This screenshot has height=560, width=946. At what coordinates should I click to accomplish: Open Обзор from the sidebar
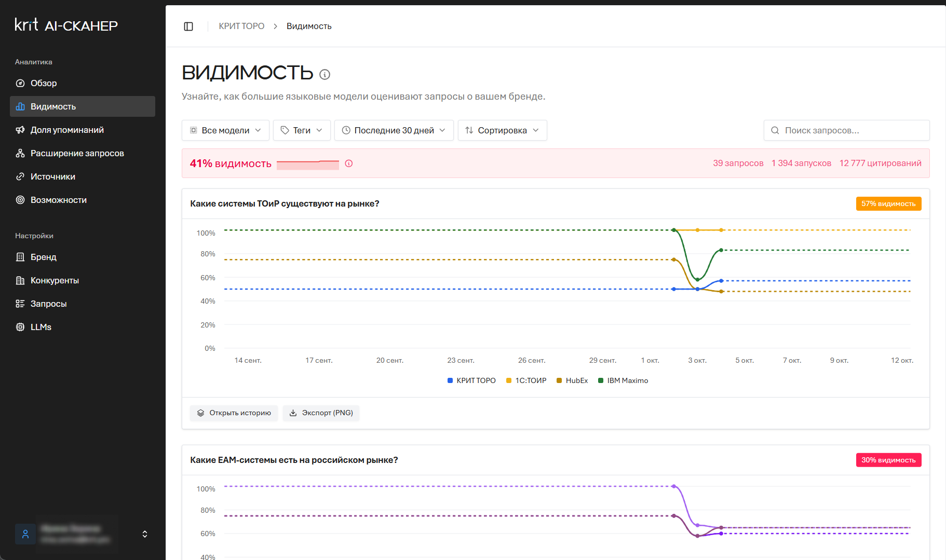83,83
